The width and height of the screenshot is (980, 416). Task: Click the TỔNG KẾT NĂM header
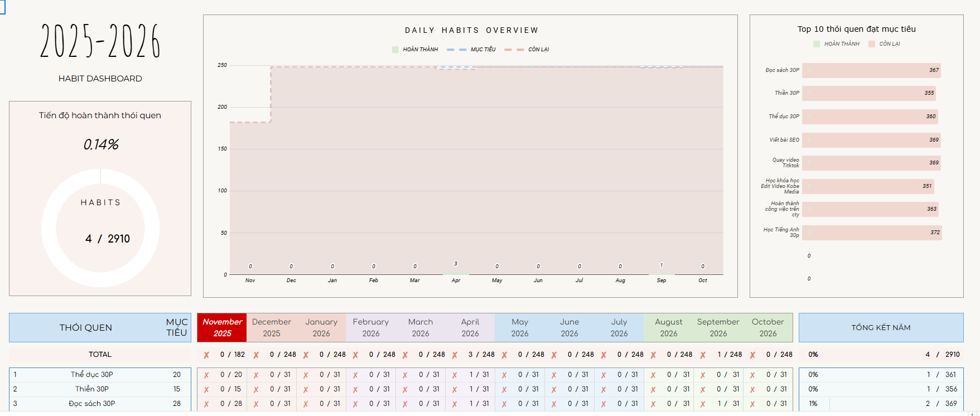click(x=881, y=327)
